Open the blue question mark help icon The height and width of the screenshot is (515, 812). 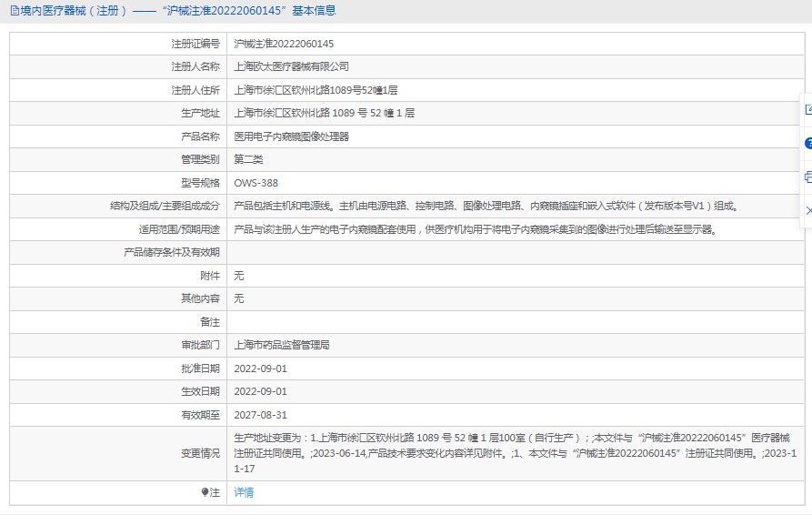coord(808,144)
